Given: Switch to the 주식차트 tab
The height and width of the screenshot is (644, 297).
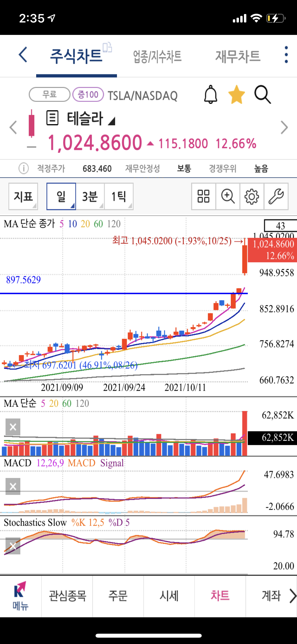Looking at the screenshot, I should (76, 56).
